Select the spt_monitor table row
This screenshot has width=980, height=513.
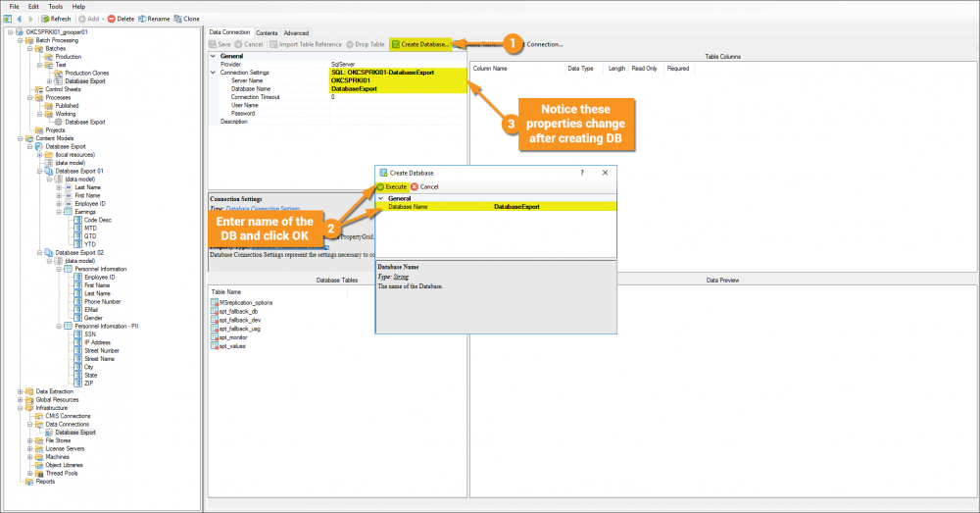pyautogui.click(x=229, y=337)
